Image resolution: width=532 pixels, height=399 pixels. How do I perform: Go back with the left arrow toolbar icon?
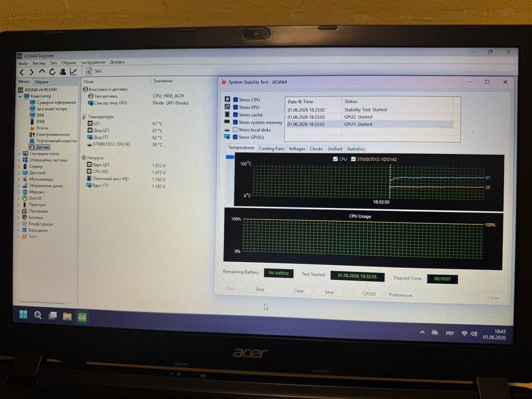(22, 72)
